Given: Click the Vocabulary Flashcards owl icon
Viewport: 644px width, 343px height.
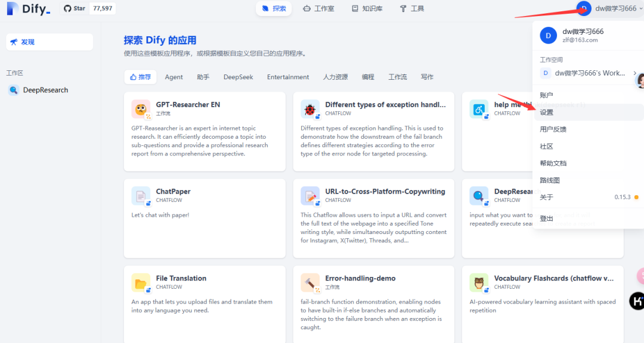Looking at the screenshot, I should coord(479,283).
